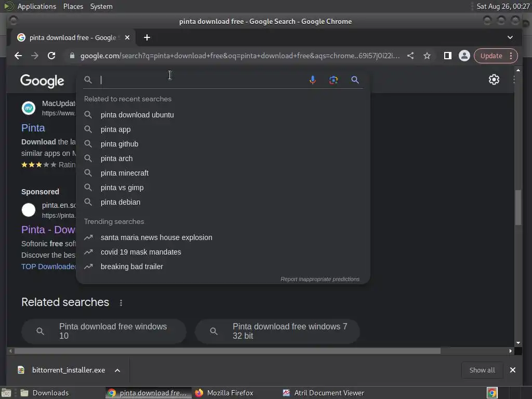
Task: Open Related searches three-dot options
Action: pos(121,303)
